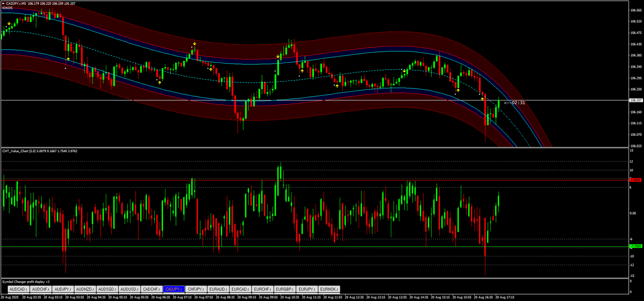The width and height of the screenshot is (644, 301).
Task: Select the AUDSGD.r symbol button
Action: click(107, 289)
